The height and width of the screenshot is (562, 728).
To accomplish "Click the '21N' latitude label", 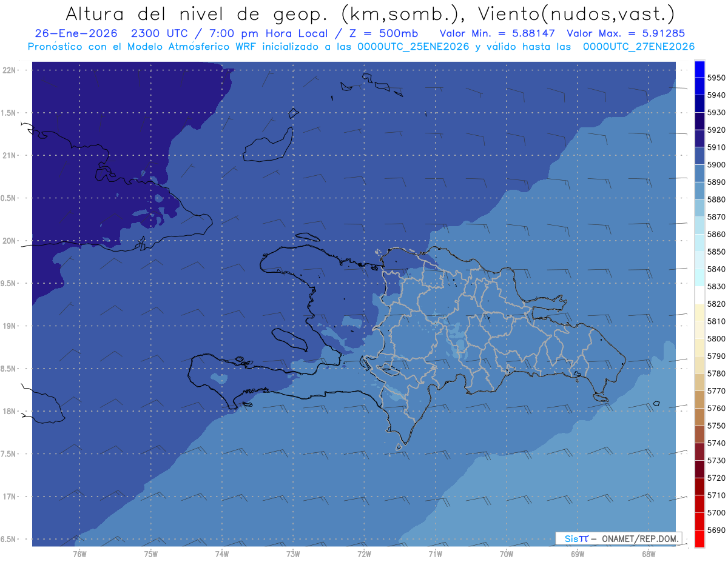I will point(9,155).
